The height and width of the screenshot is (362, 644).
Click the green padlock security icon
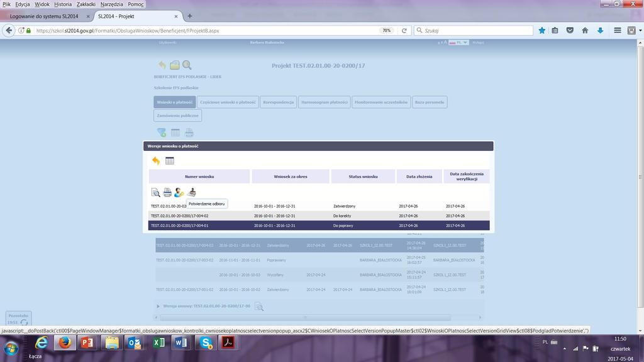[x=28, y=30]
